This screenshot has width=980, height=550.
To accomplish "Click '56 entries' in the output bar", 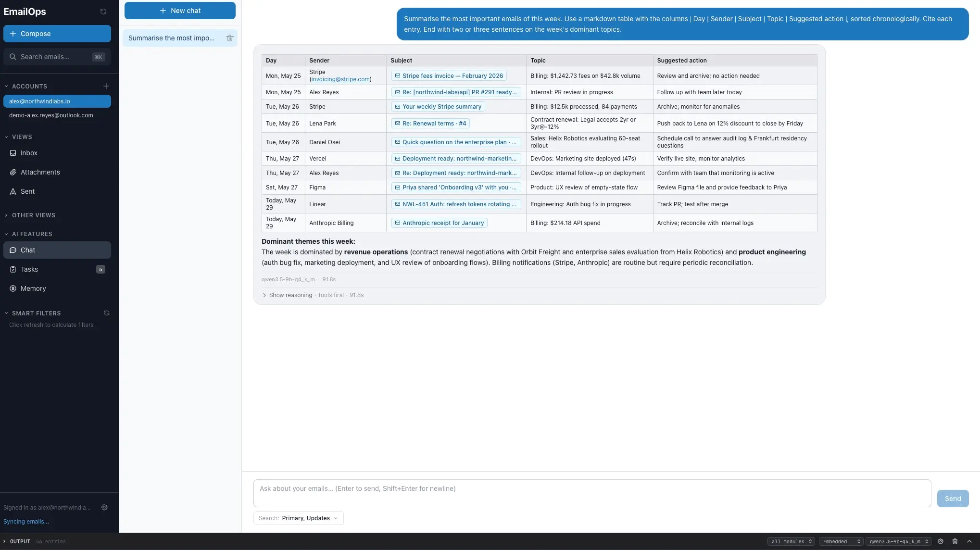I will (51, 542).
